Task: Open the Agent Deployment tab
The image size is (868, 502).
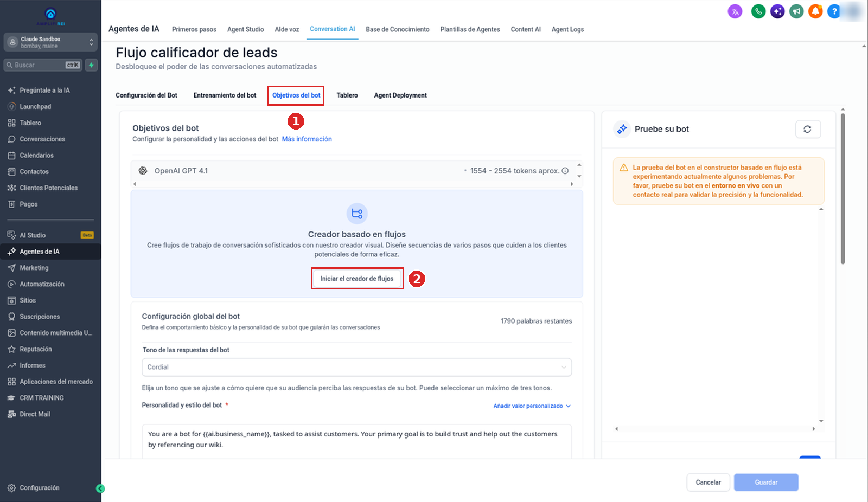Action: pos(400,95)
